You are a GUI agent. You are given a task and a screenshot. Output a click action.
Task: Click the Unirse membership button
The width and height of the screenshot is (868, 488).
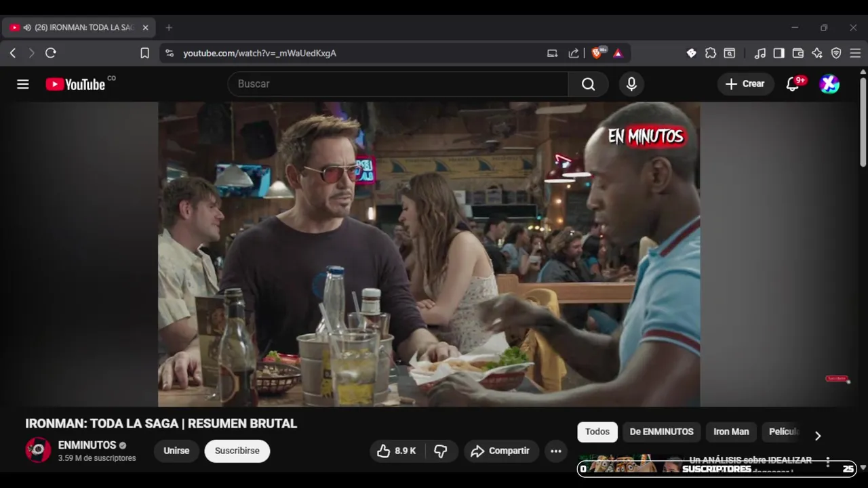coord(176,451)
